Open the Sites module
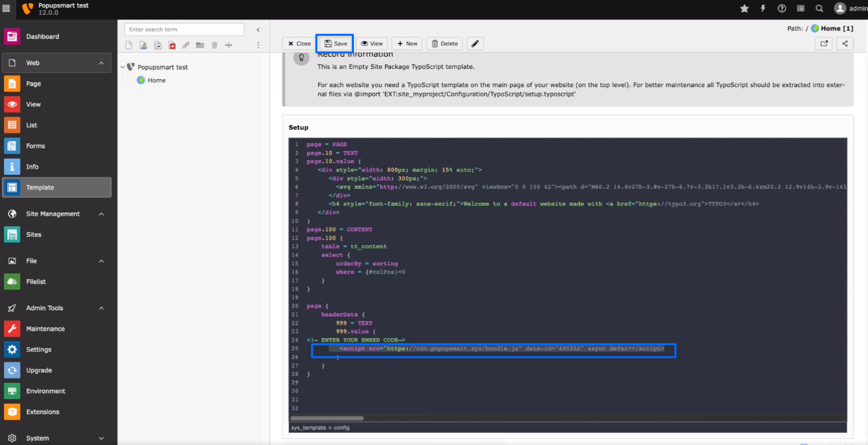The height and width of the screenshot is (445, 868). tap(57, 234)
